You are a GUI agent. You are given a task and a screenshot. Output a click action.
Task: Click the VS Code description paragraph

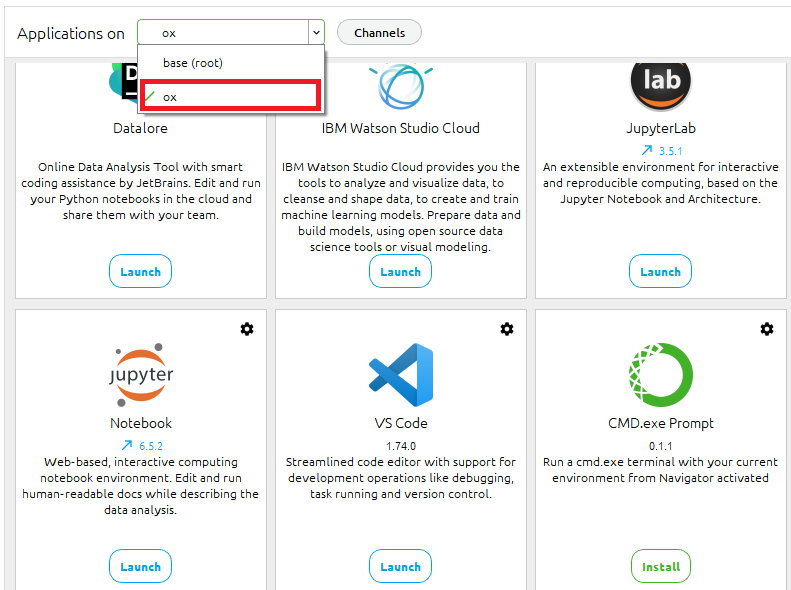[401, 478]
